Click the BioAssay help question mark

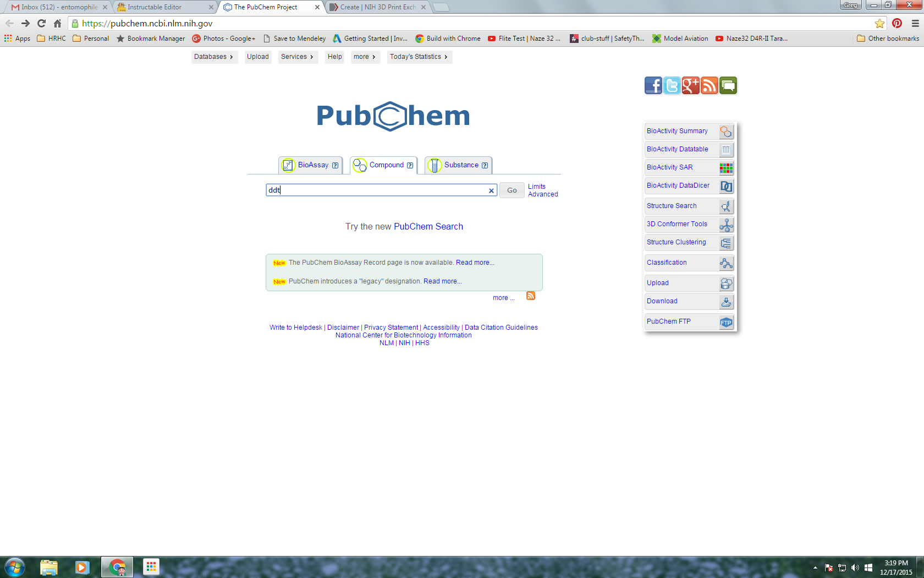coord(335,165)
